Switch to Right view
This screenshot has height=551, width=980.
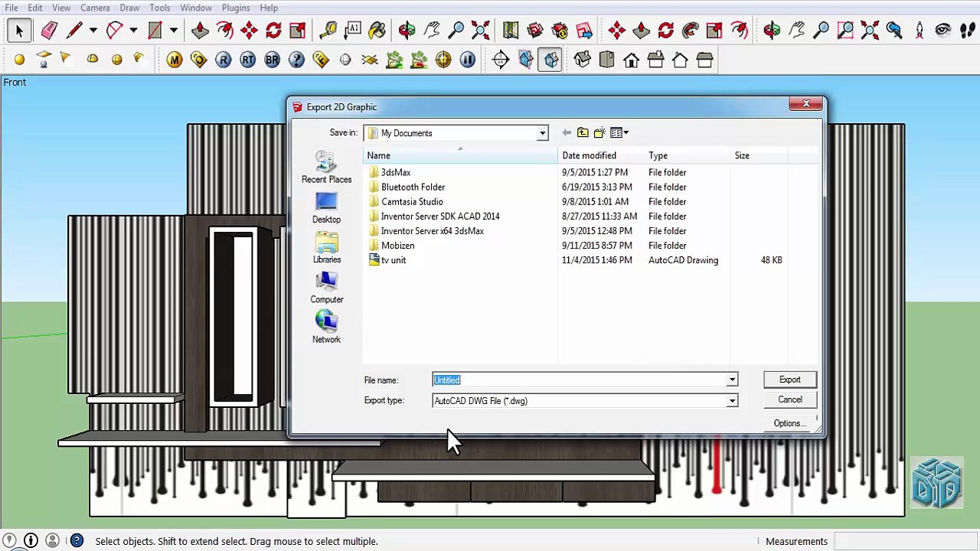pos(656,60)
